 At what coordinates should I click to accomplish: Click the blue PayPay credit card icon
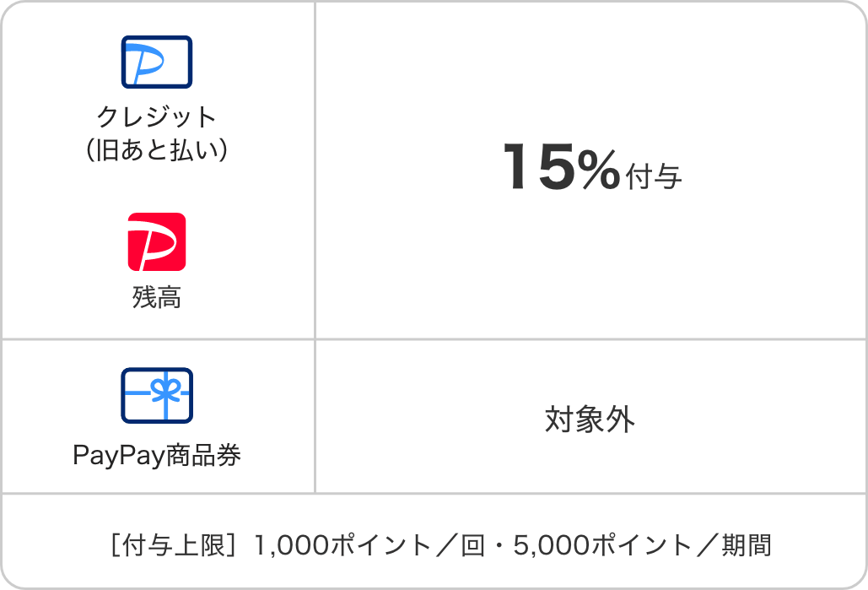(x=157, y=62)
